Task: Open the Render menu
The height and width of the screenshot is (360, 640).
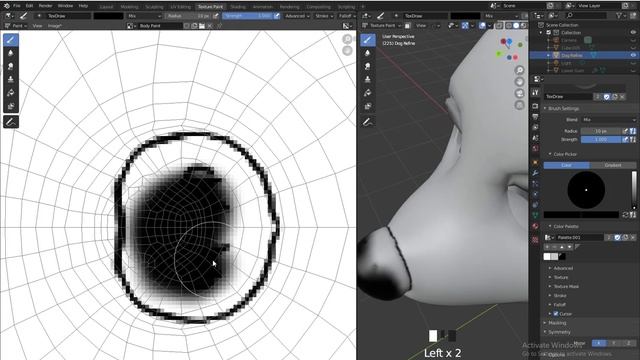Action: (45, 6)
